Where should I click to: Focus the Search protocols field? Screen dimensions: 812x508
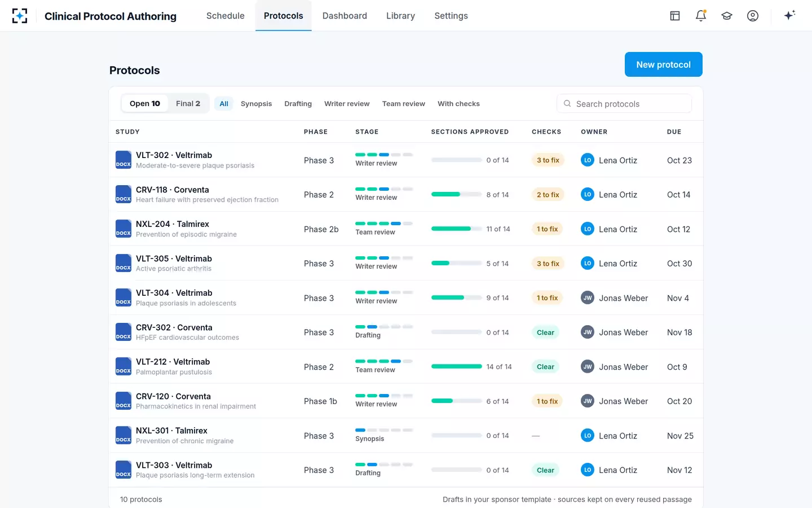click(x=624, y=104)
